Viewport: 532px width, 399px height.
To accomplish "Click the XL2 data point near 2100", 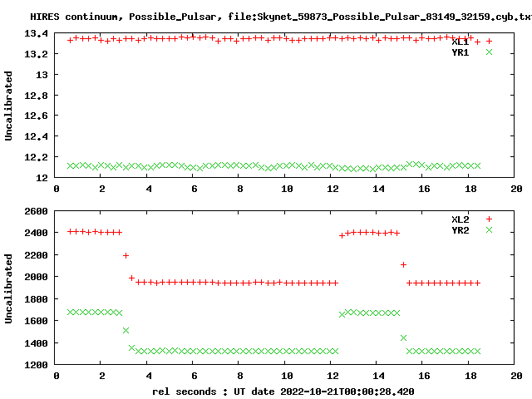I will (x=403, y=264).
